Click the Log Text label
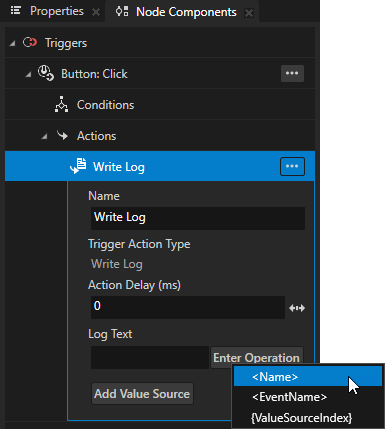 coord(110,334)
